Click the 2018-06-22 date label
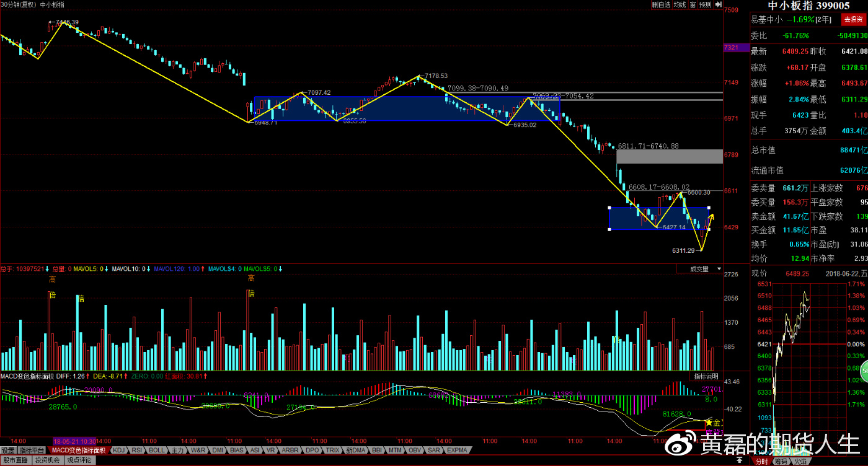Viewport: 868px width, 466px height. click(845, 273)
